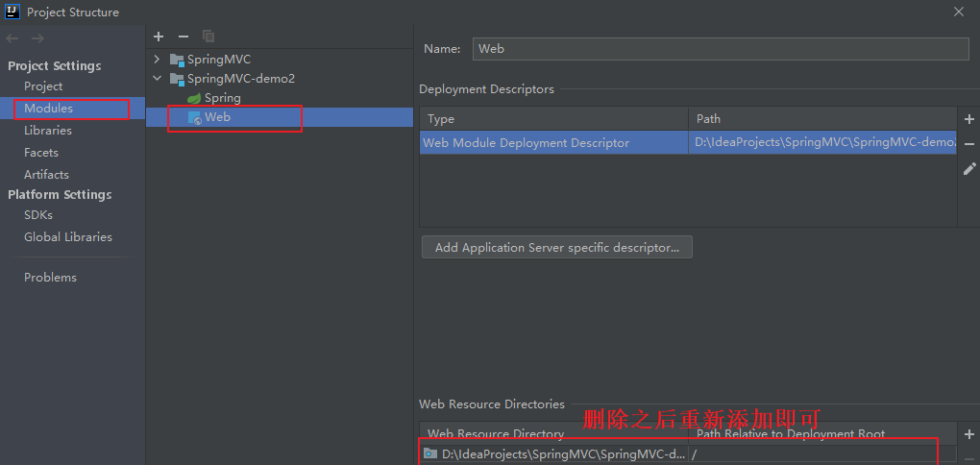Select the SpringMVC module
This screenshot has width=980, height=465.
(219, 60)
